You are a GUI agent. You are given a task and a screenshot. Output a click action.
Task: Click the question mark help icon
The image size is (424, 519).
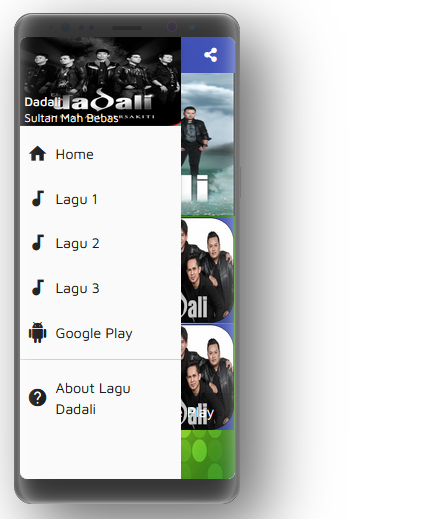tap(37, 398)
